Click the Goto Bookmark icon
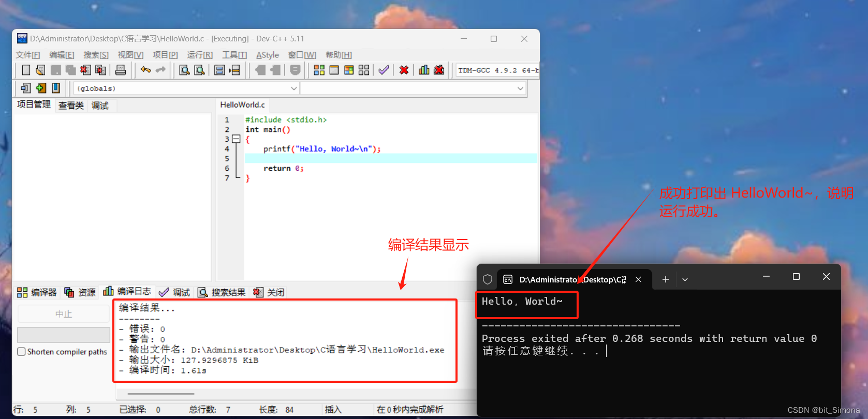 click(x=56, y=88)
